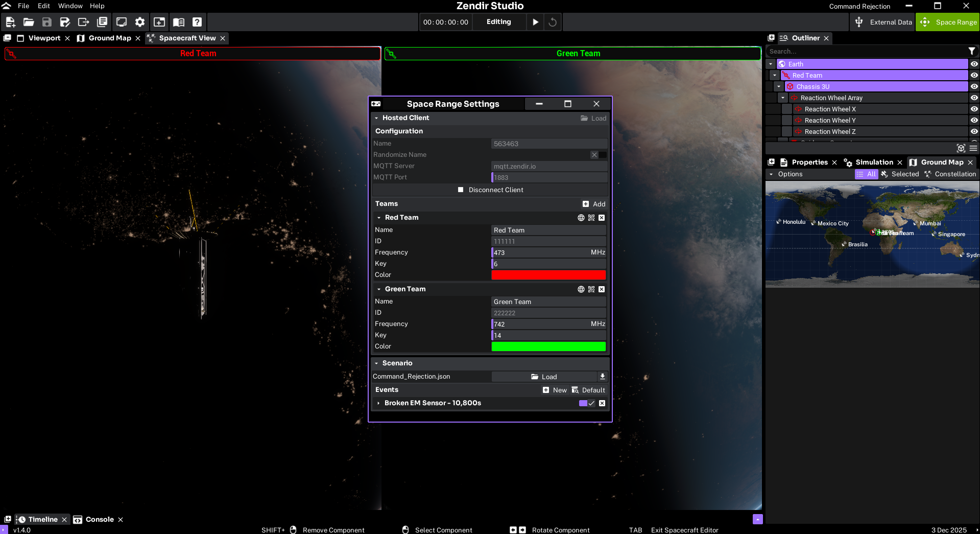Image resolution: width=980 pixels, height=534 pixels.
Task: Click Add to create a new team
Action: [594, 204]
